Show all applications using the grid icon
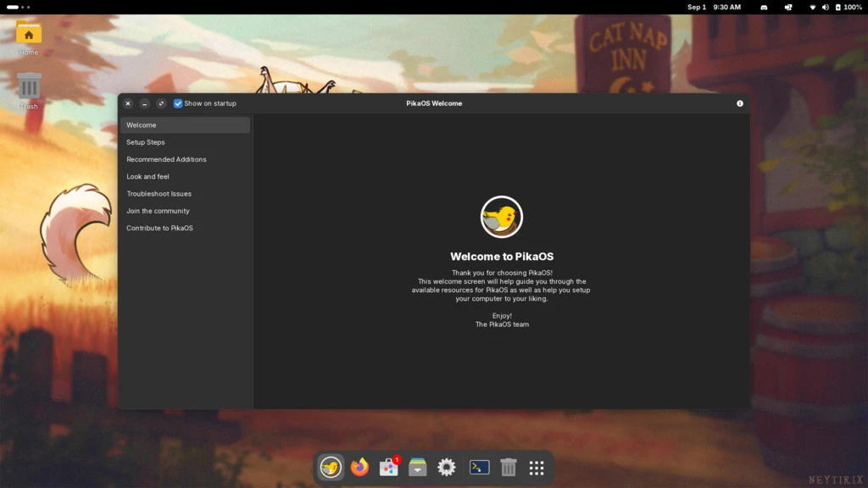This screenshot has height=488, width=868. coord(536,467)
